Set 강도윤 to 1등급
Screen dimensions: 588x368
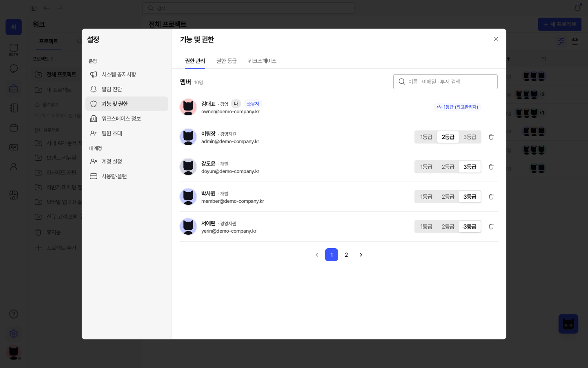coord(426,167)
